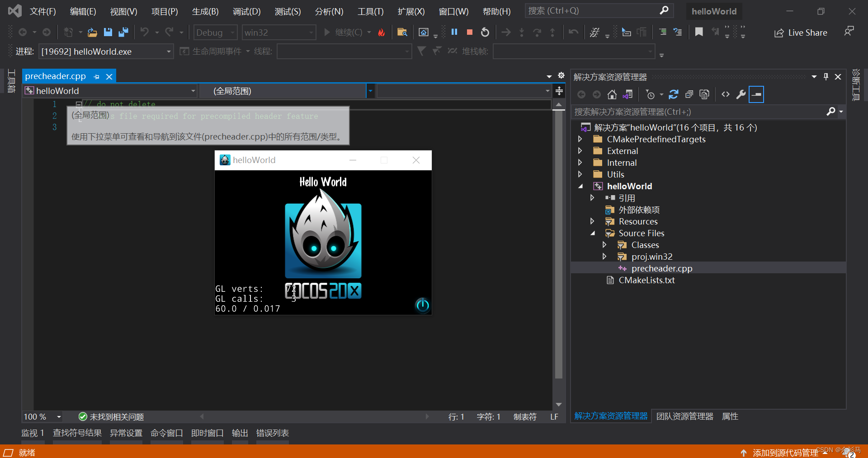Open the 扩展(X) menu
This screenshot has width=868, height=458.
tap(411, 11)
